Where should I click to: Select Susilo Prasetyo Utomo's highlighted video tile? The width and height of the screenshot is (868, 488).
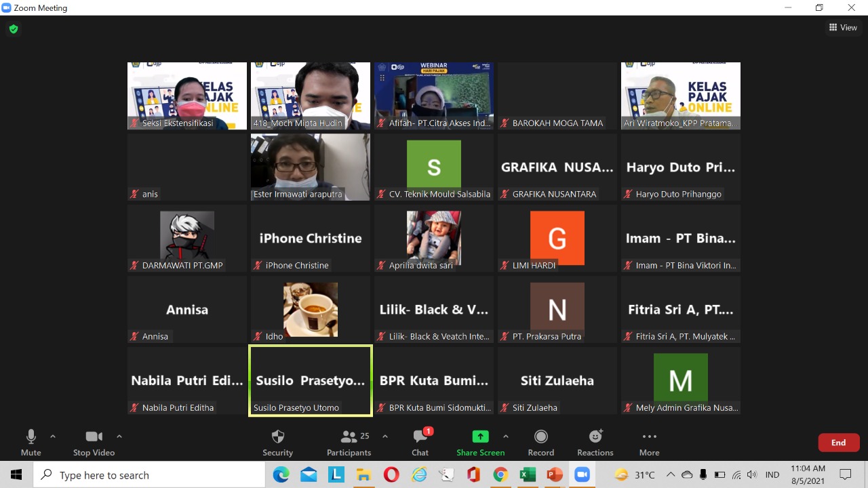(311, 380)
